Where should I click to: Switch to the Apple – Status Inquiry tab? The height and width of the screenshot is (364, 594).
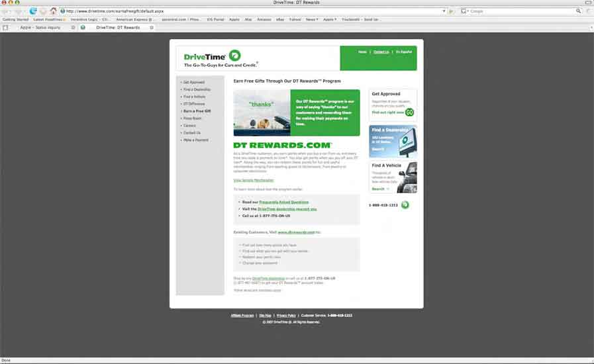[x=41, y=28]
